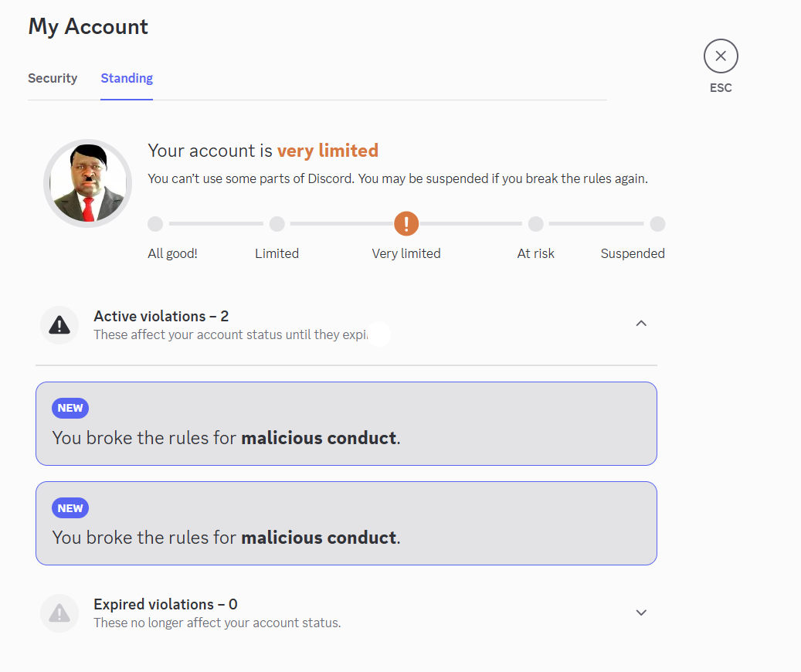Click the Expired violations – 0 header
The height and width of the screenshot is (672, 801).
tap(165, 605)
